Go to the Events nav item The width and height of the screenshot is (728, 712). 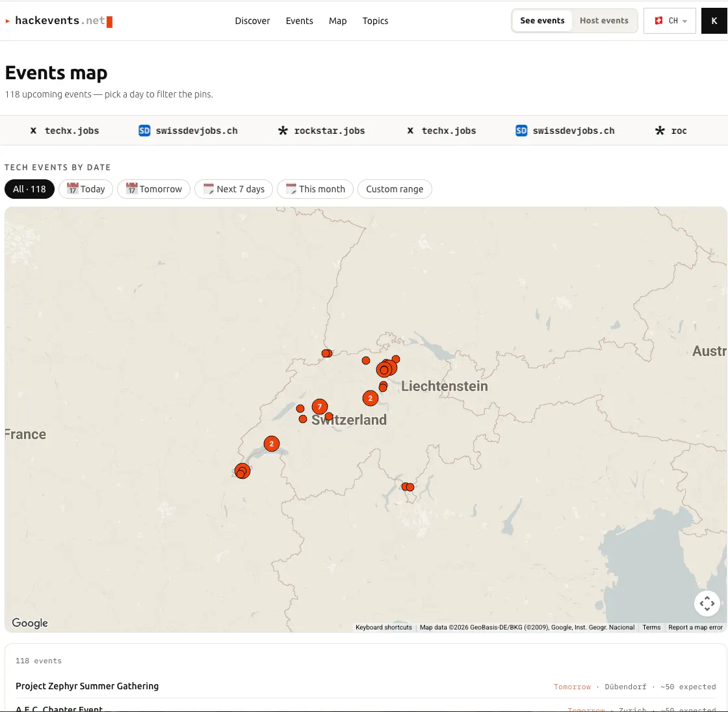(x=299, y=21)
